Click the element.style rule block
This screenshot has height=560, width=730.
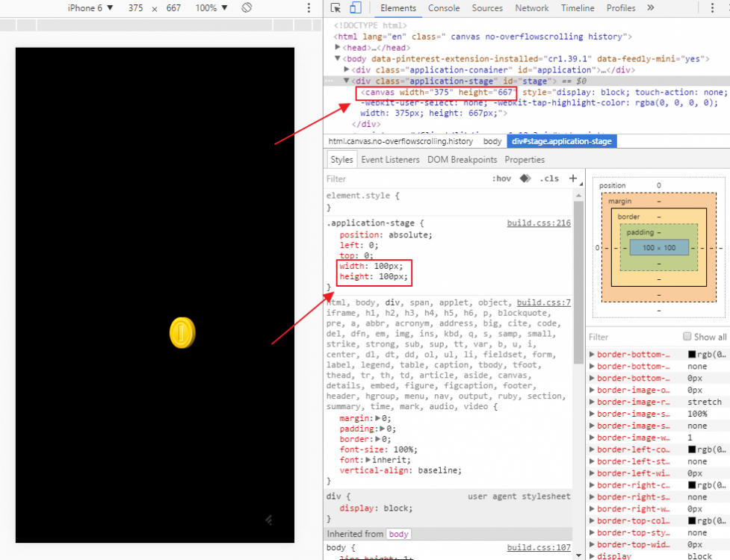click(x=362, y=201)
